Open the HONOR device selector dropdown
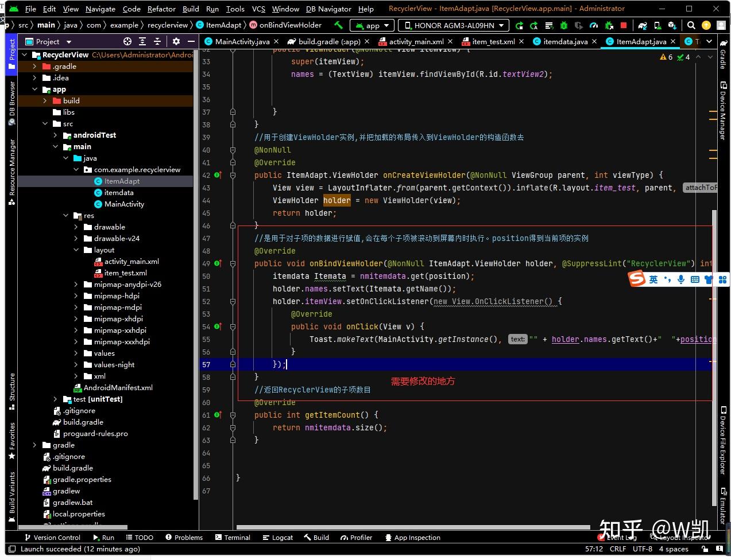This screenshot has height=560, width=731. (454, 25)
